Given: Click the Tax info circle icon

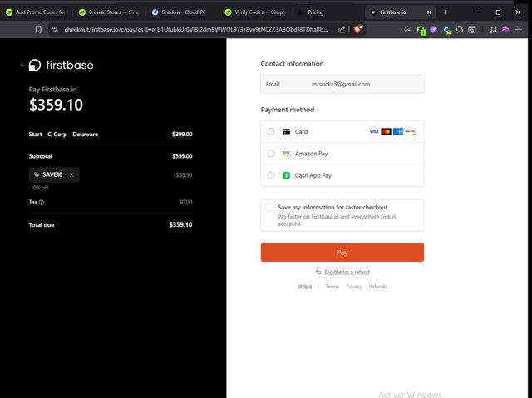Looking at the screenshot, I should tap(42, 203).
